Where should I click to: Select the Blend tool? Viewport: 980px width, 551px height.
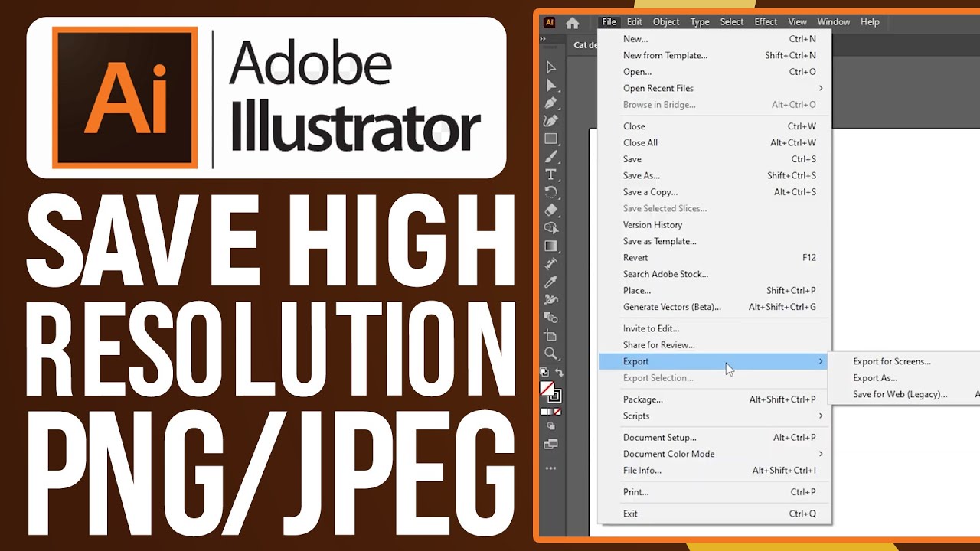550,317
